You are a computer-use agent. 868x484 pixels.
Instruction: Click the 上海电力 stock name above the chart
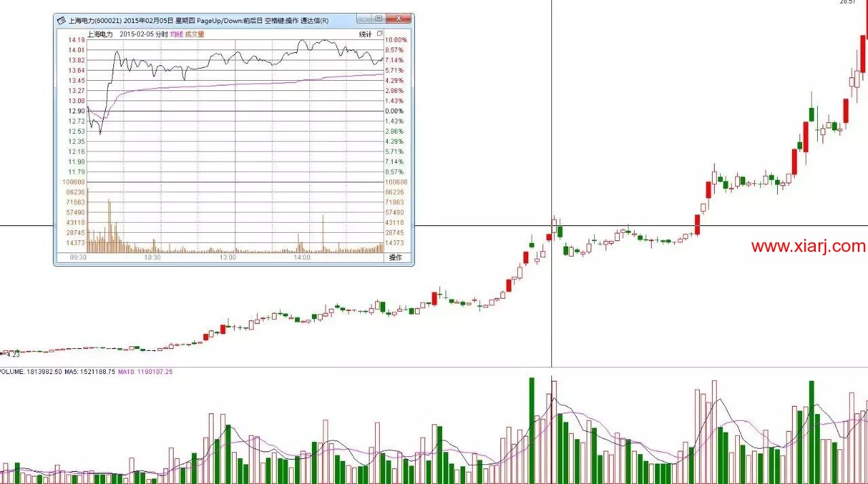[x=100, y=34]
